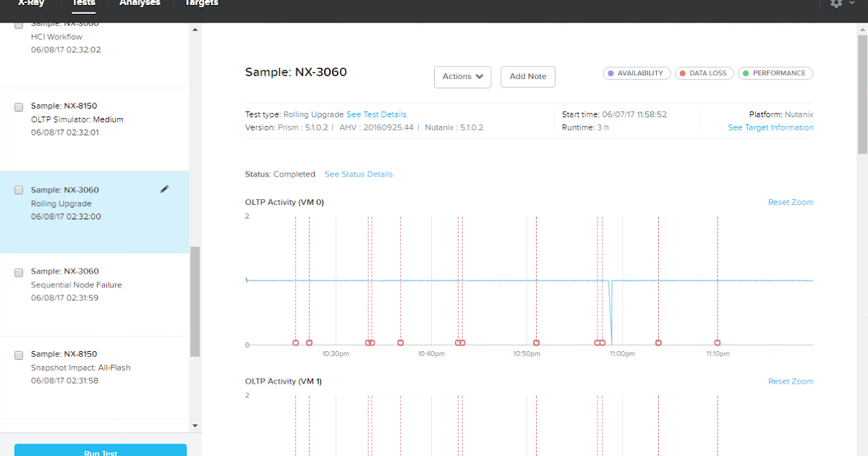The image size is (868, 456).
Task: Switch to the Analyses tab
Action: (x=140, y=4)
